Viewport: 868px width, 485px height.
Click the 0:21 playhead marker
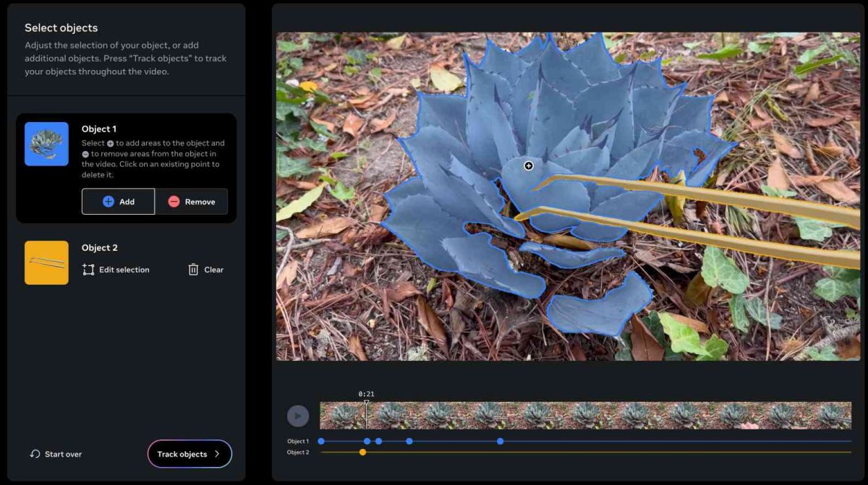(x=366, y=402)
